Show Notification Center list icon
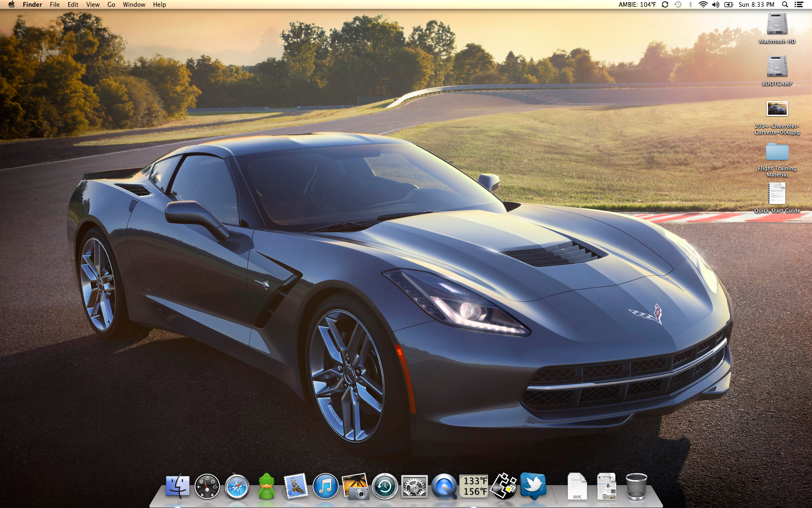Viewport: 812px width, 508px height. [799, 5]
